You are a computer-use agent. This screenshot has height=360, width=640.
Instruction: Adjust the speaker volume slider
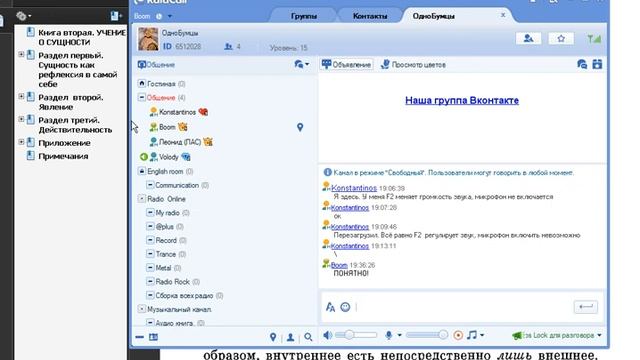pos(356,335)
